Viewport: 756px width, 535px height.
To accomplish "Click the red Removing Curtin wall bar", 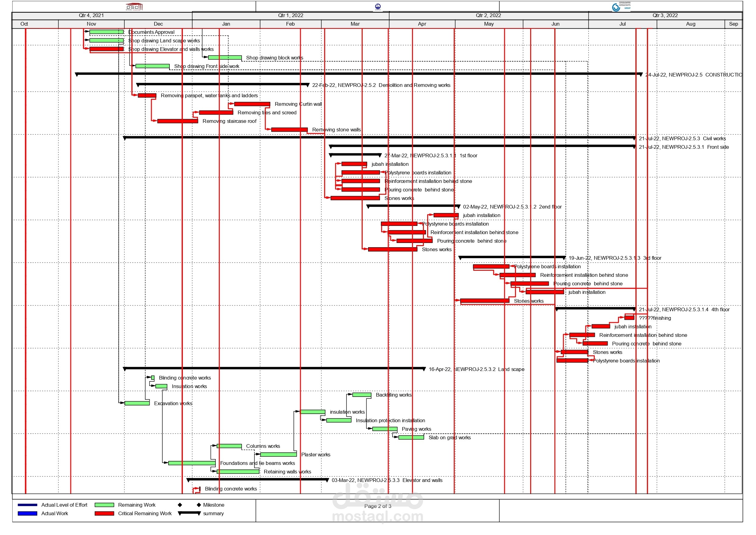I will 252,104.
